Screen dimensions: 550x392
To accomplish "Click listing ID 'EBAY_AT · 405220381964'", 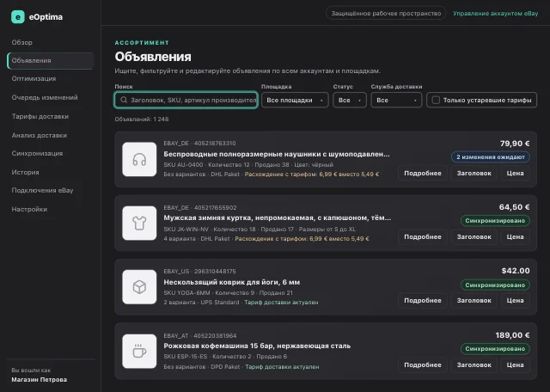I will click(200, 336).
